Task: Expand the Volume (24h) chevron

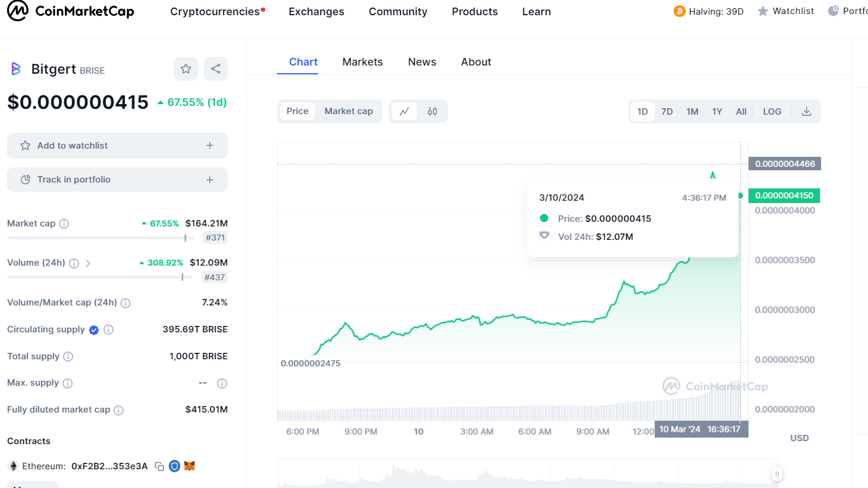Action: [88, 263]
